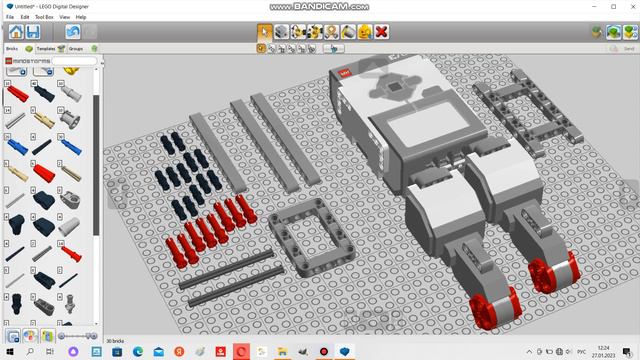The image size is (640, 360).
Task: Rotate camera right with viewport arrow
Action: pos(629,195)
